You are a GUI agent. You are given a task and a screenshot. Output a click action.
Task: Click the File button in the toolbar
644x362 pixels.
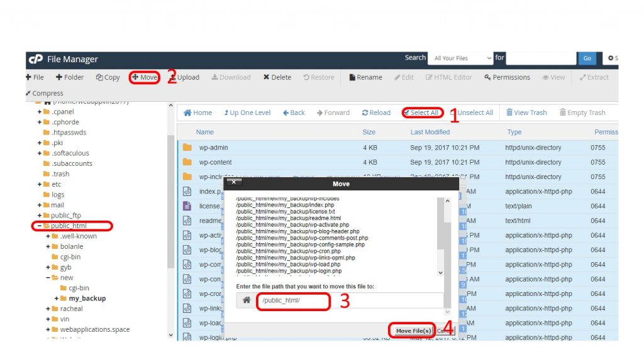[x=35, y=77]
